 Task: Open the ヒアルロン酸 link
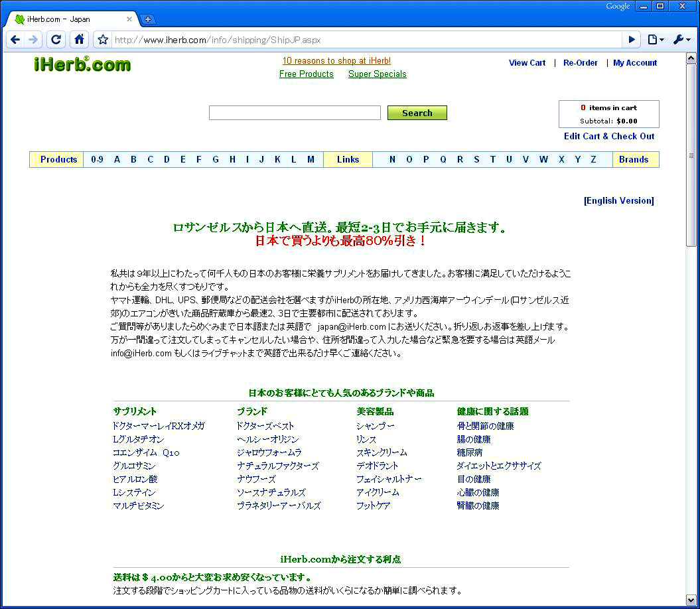135,479
